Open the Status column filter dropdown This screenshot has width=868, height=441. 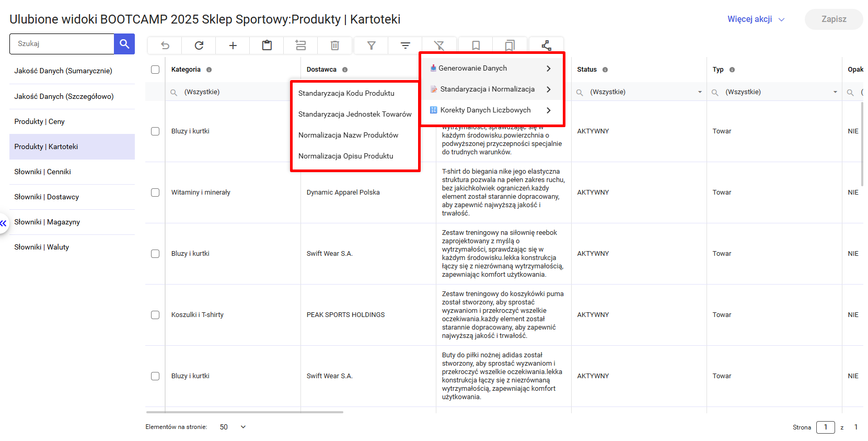point(700,92)
